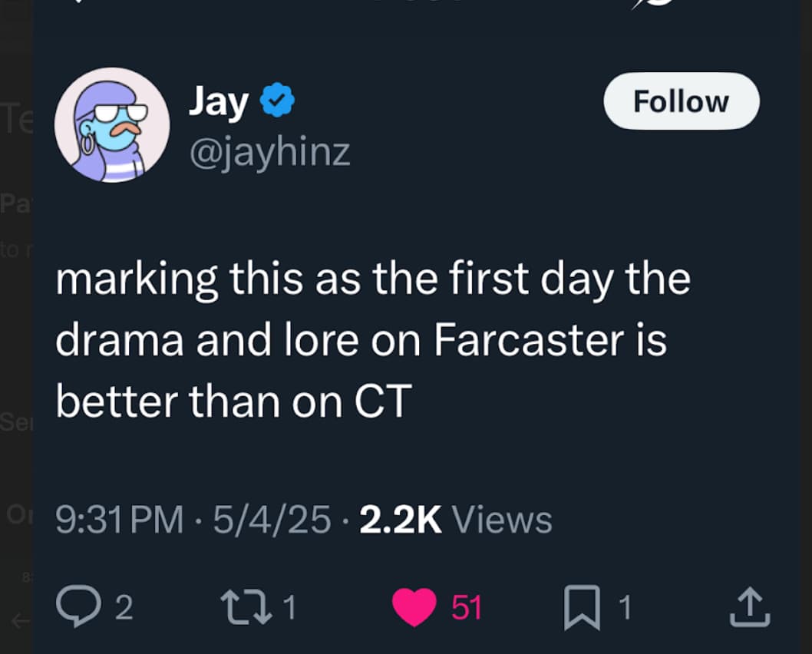Open the @jayhinz handle link

tap(269, 151)
